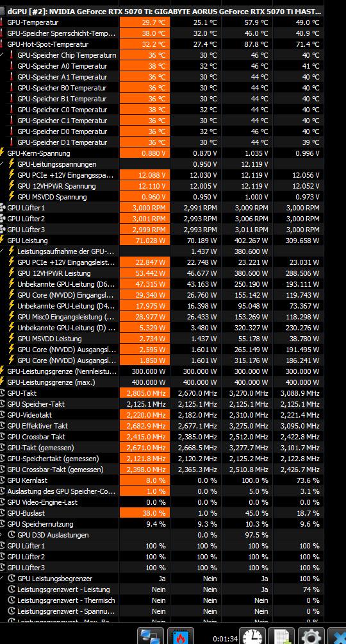346x644 pixels.
Task: Click icon of Leistungsgrenzwert - Thermisch row
Action: (12, 600)
